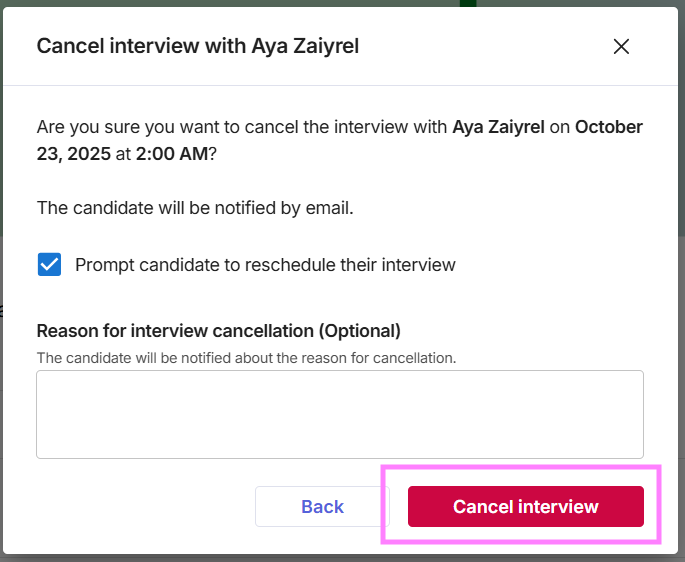685x562 pixels.
Task: Confirm with the red Cancel interview button
Action: click(x=525, y=506)
